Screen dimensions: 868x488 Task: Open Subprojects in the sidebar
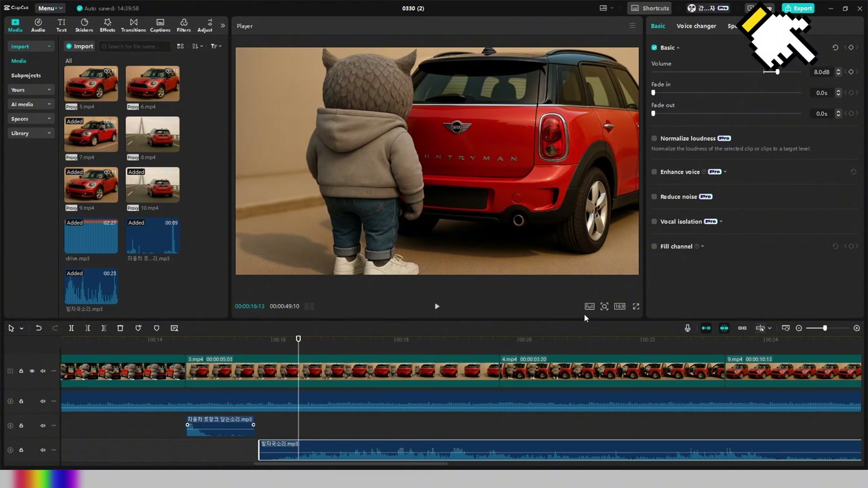(x=26, y=76)
